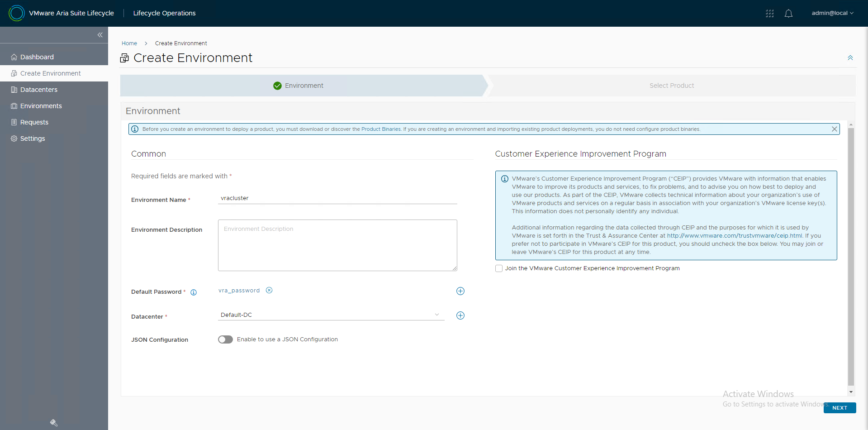868x430 pixels.
Task: Click the VMware Aria Suite Lifecycle logo
Action: (x=17, y=13)
